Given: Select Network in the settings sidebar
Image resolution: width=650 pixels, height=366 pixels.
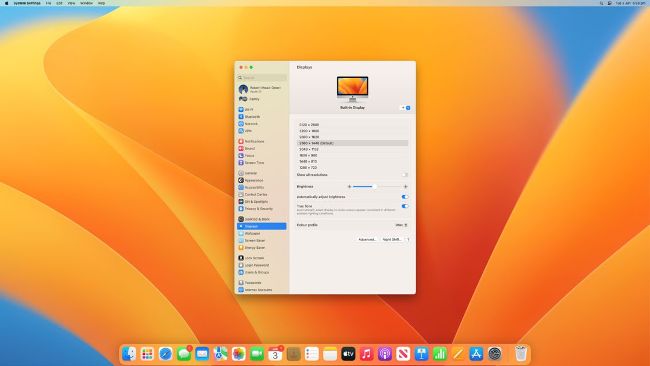Looking at the screenshot, I should tap(262, 124).
